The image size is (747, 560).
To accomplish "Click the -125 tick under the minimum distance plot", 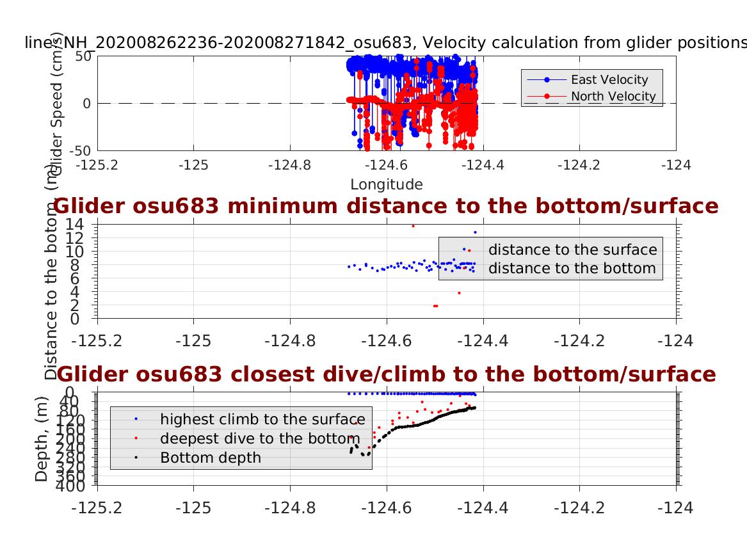I will [193, 341].
